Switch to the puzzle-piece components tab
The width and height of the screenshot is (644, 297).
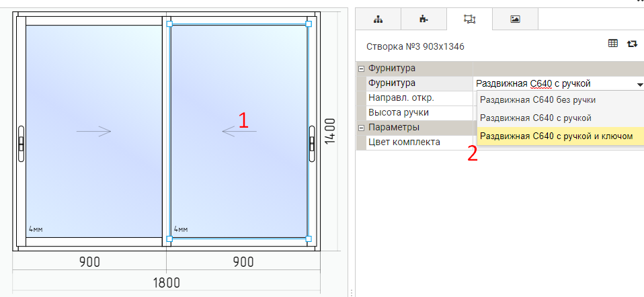coord(424,19)
